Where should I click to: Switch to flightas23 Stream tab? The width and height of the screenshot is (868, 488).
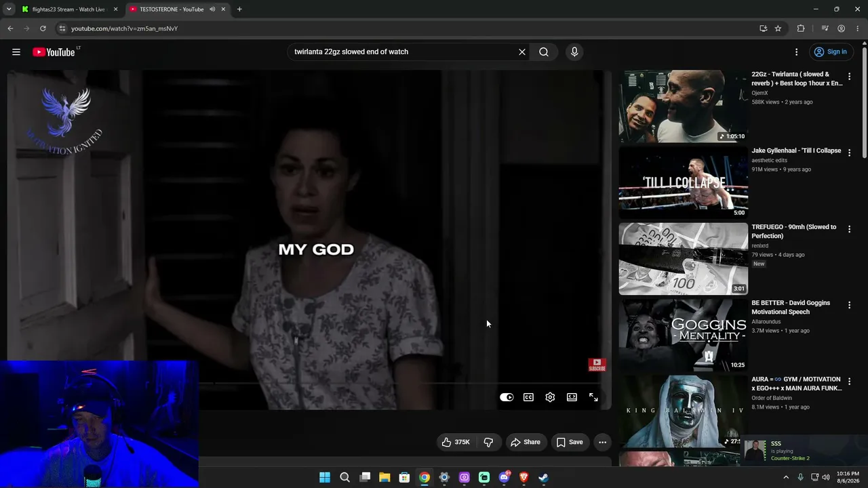tap(68, 9)
